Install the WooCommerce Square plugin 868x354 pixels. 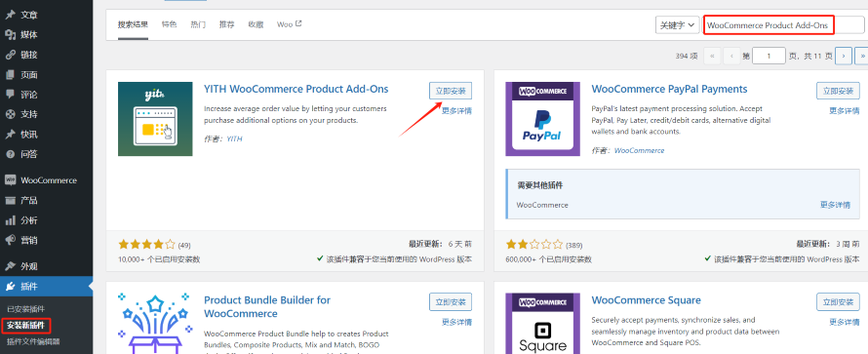838,302
